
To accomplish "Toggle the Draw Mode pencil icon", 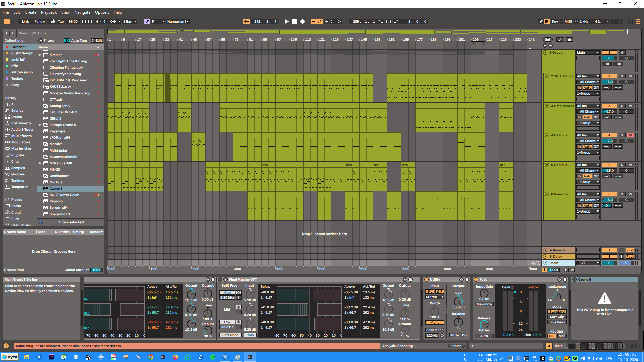I will coord(541,21).
